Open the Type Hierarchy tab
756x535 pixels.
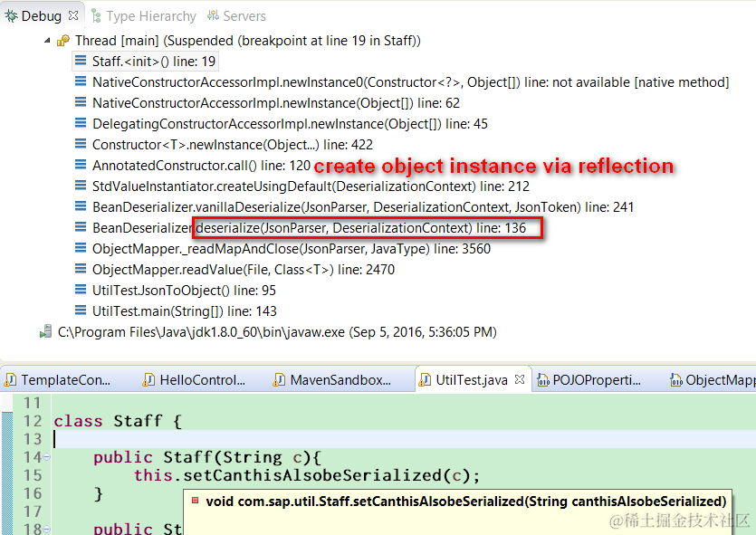pos(144,16)
